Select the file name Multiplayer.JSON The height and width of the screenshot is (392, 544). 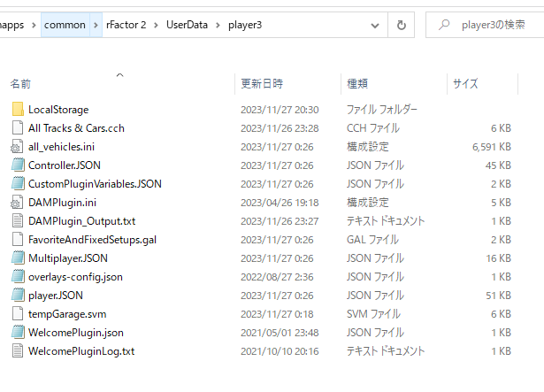tap(68, 258)
